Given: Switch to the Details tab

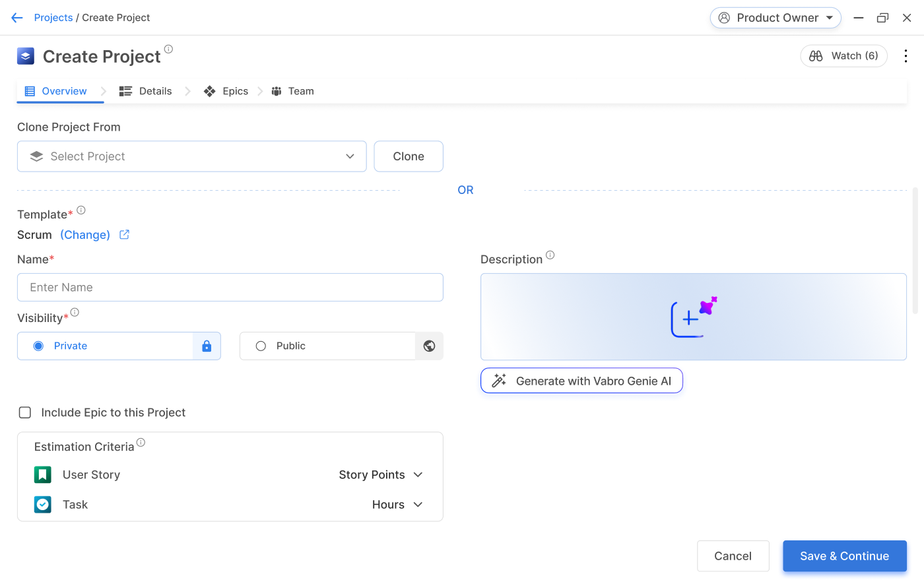Looking at the screenshot, I should click(x=146, y=91).
